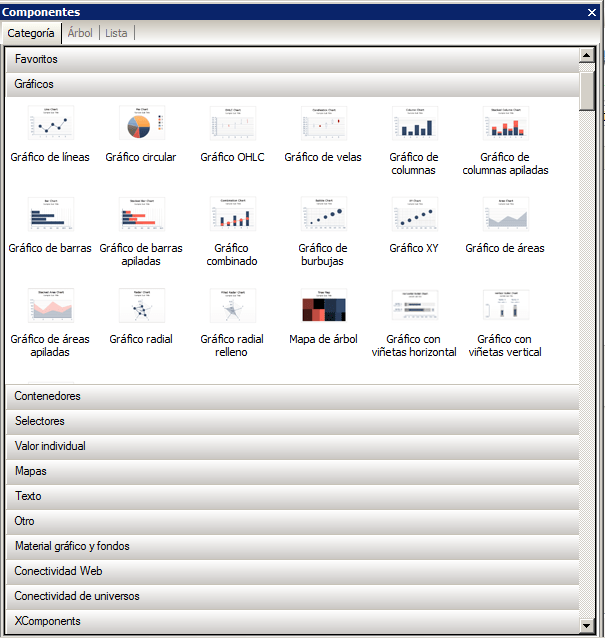Select the Mapa de árbol icon
Screen dimensions: 606x639
pos(323,306)
